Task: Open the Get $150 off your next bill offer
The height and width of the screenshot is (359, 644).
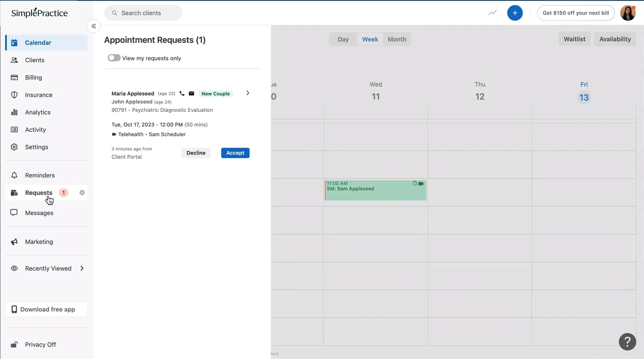Action: click(576, 13)
